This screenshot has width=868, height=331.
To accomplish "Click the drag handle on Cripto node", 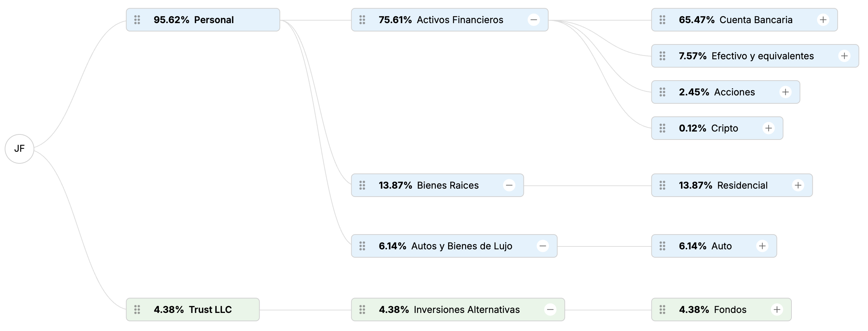I will (x=662, y=128).
